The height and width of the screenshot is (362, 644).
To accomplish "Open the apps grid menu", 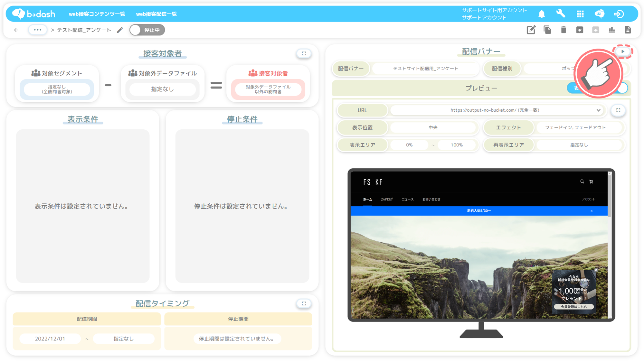I will coord(580,14).
